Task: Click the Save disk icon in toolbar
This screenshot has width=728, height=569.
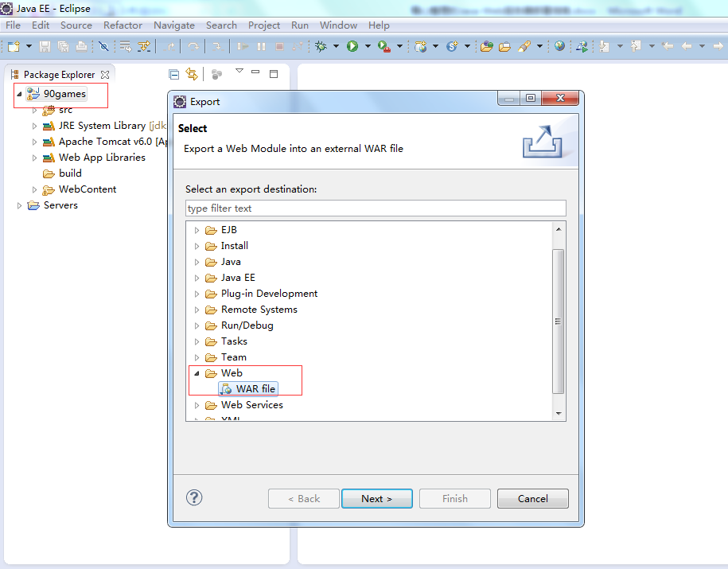Action: 45,46
